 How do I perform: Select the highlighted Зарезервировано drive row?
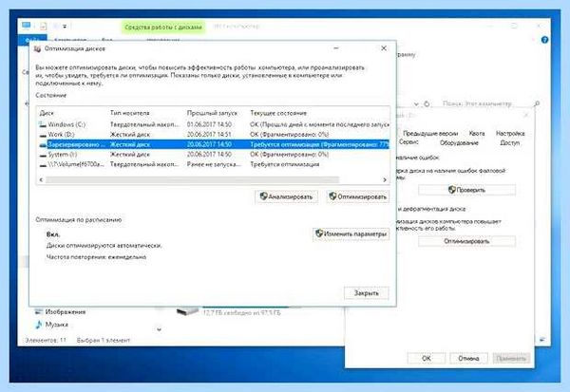tap(214, 144)
